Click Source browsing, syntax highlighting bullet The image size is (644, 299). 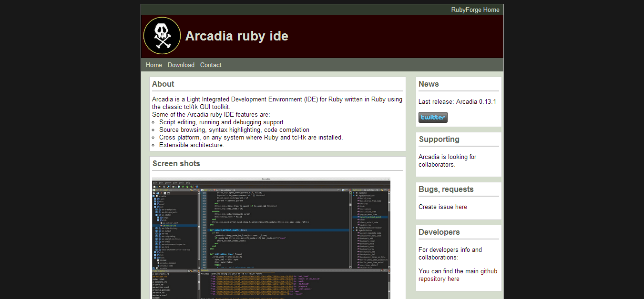pyautogui.click(x=234, y=130)
